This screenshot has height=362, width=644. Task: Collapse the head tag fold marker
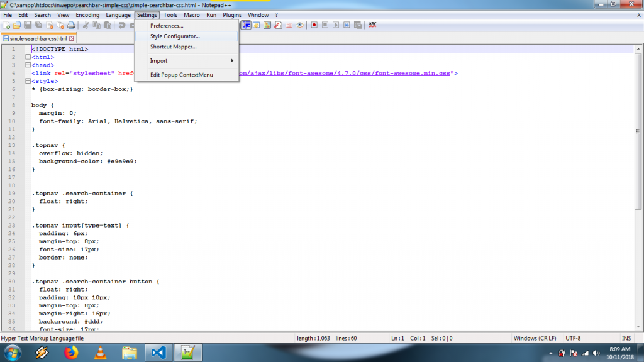27,65
